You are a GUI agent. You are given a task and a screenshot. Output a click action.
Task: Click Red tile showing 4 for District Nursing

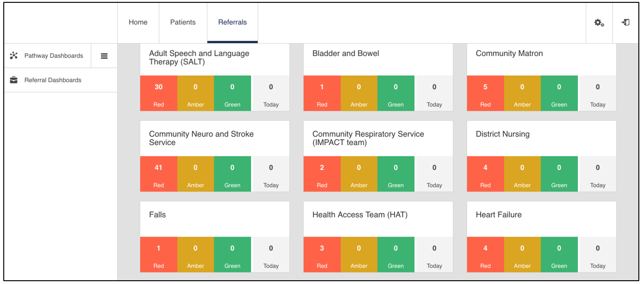point(485,174)
